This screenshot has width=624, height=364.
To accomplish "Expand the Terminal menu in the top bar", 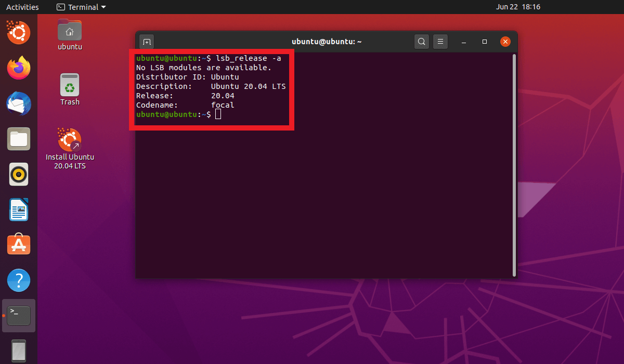I will [x=81, y=7].
